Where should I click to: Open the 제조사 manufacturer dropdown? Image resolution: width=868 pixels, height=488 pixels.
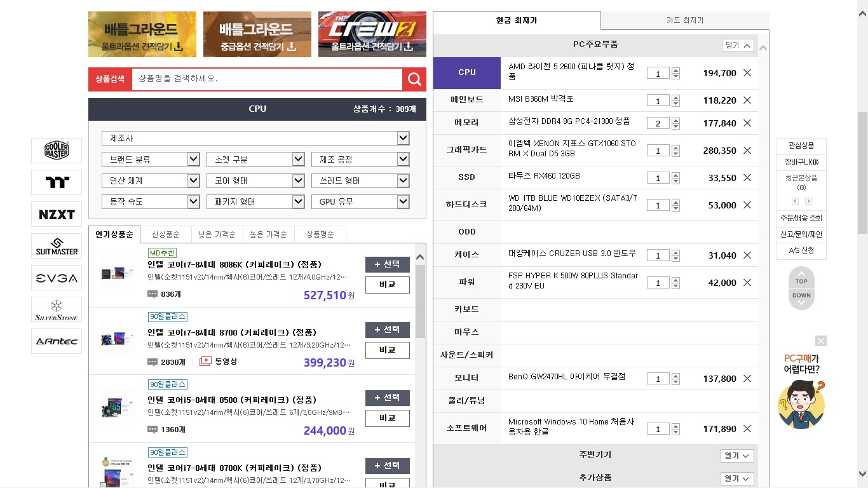click(x=255, y=138)
